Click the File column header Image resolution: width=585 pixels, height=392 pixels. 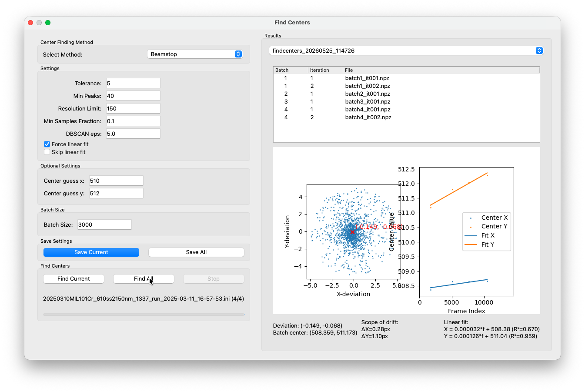tap(441, 70)
